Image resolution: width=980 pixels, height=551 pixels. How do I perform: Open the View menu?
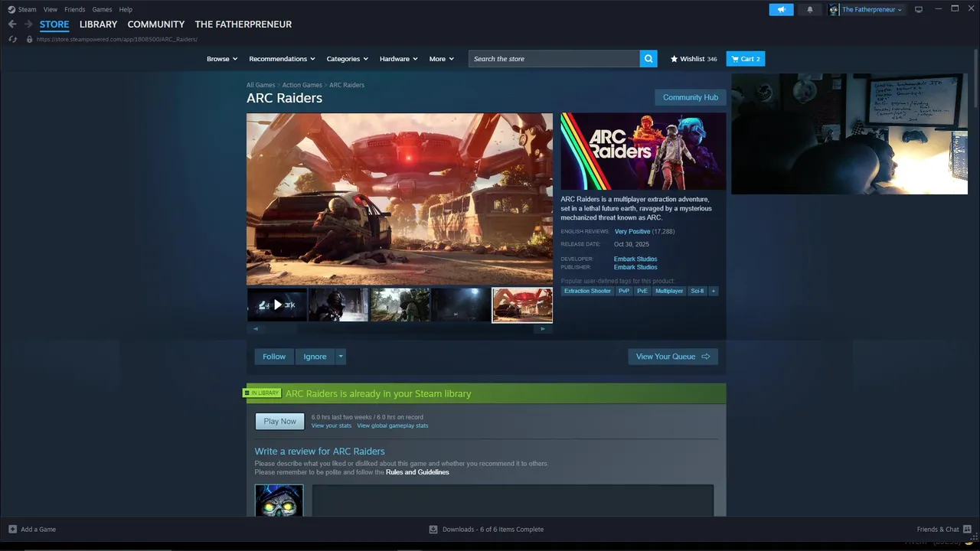point(51,9)
